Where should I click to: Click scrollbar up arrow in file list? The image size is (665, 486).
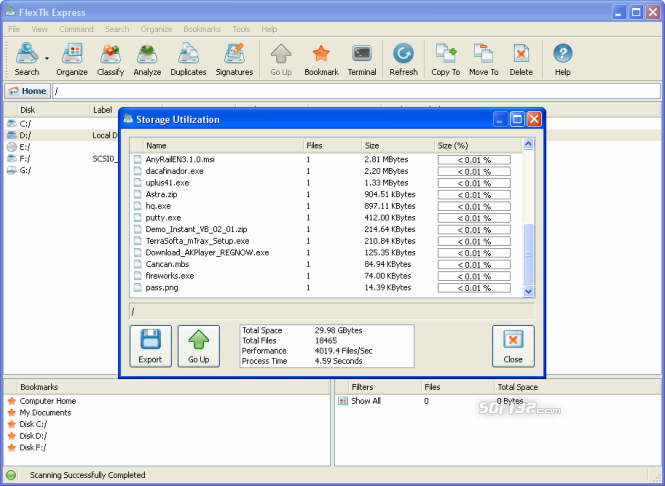pos(528,144)
